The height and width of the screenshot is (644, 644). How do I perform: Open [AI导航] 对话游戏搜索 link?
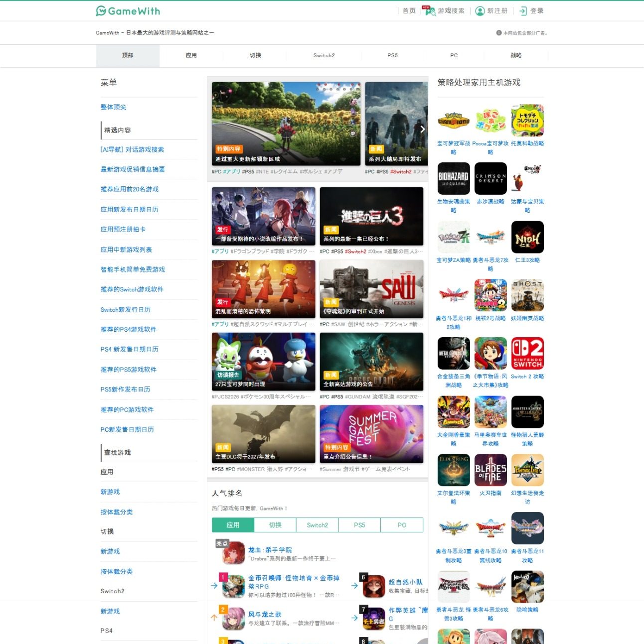132,149
